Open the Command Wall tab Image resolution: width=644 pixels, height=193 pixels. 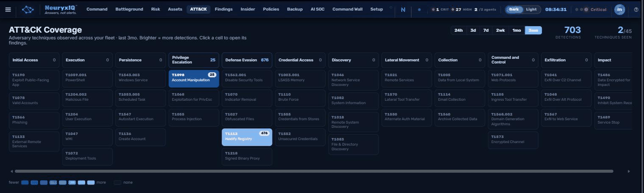(347, 9)
